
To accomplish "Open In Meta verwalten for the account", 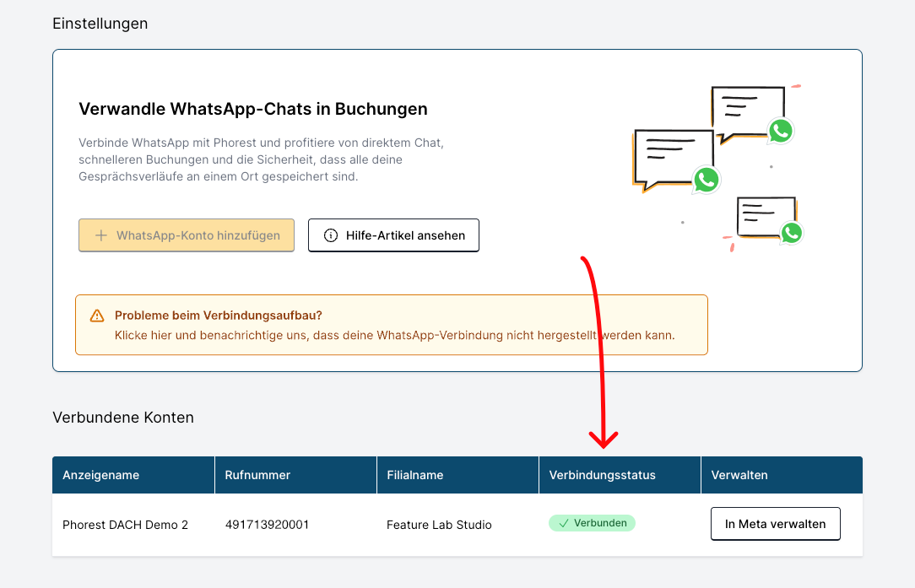I will pos(775,524).
